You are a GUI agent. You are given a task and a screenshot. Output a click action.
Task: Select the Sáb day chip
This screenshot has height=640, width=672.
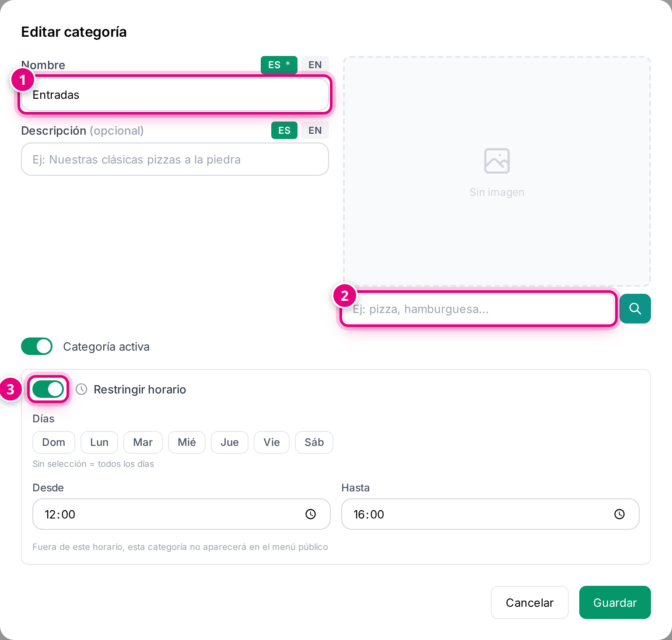314,442
